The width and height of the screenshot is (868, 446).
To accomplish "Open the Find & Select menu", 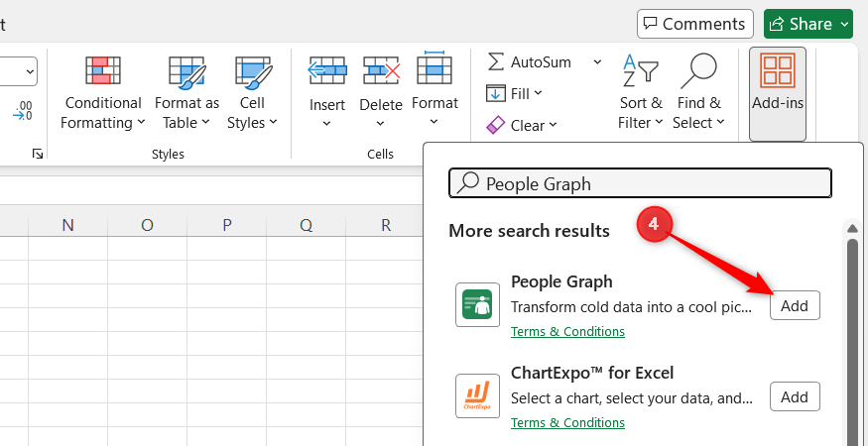I will coord(698,93).
